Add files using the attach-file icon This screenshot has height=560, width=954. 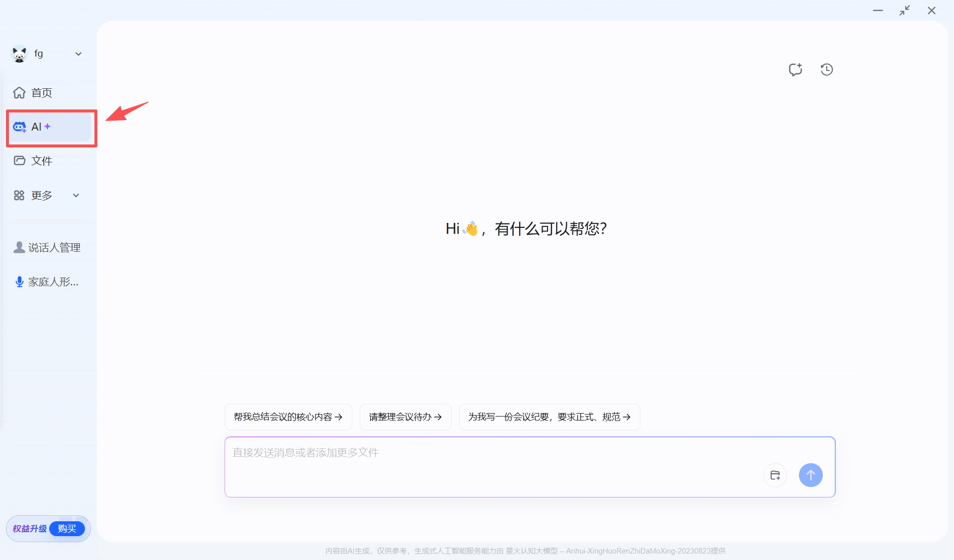point(775,475)
